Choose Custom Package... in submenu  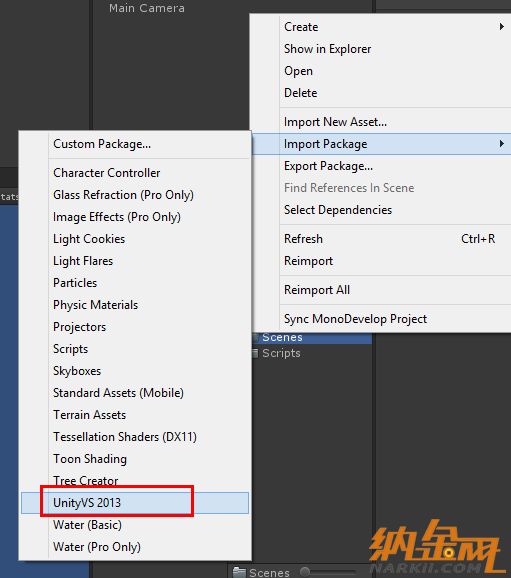(x=135, y=144)
